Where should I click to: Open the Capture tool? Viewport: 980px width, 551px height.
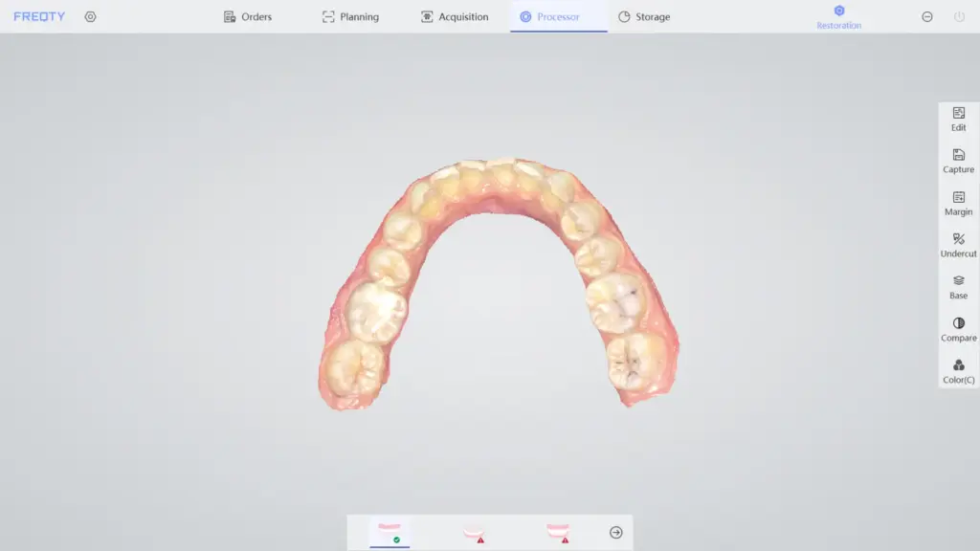click(x=958, y=161)
